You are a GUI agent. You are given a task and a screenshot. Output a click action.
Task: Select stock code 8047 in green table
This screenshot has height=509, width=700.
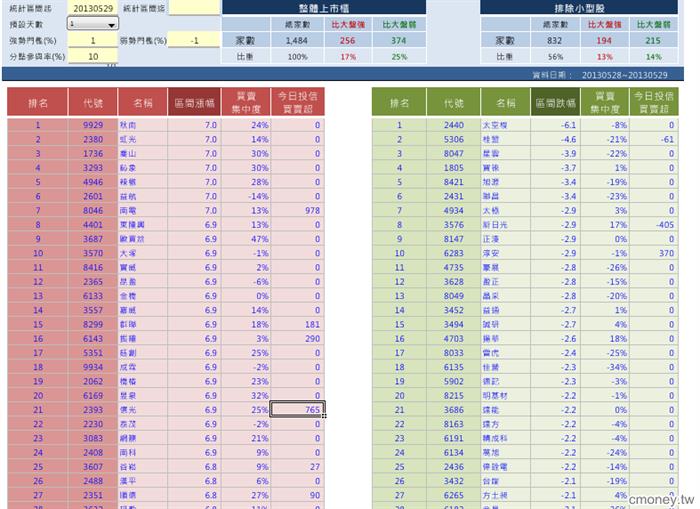(454, 154)
